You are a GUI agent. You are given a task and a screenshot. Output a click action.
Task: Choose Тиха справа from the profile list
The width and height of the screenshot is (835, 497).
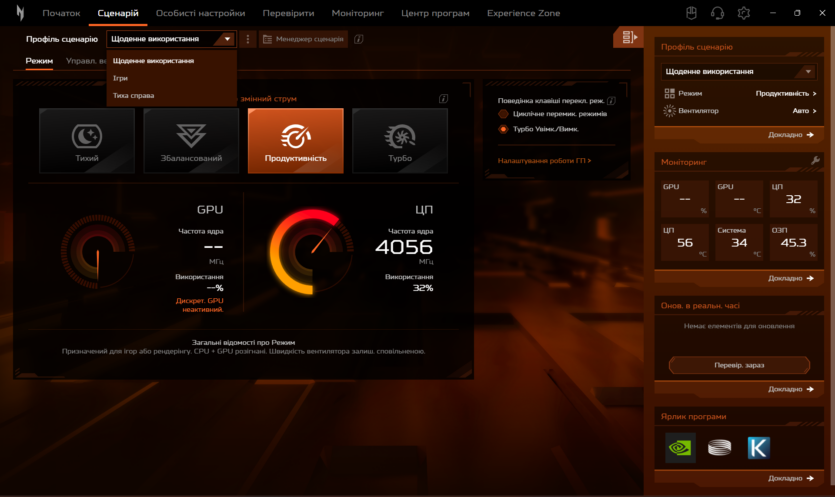pyautogui.click(x=133, y=95)
